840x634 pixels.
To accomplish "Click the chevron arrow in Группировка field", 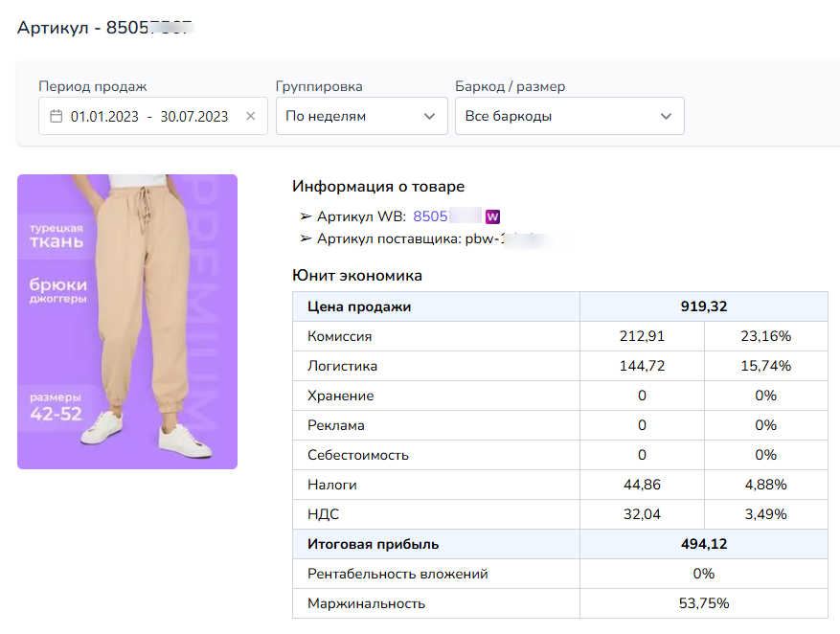I will coord(429,117).
